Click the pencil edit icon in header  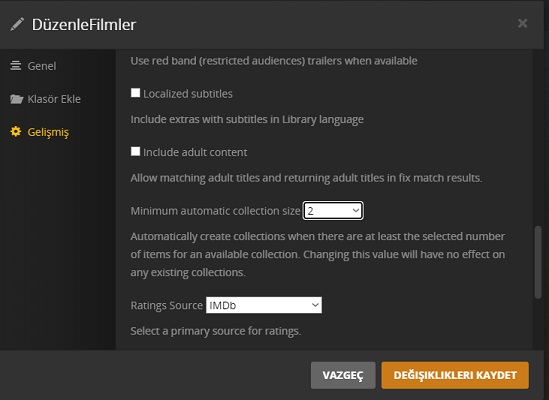(x=17, y=25)
